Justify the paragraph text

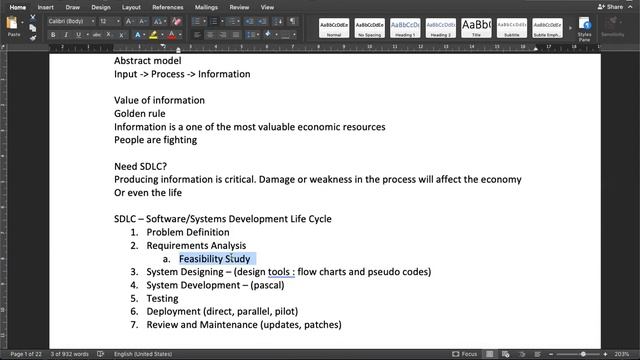(236, 35)
